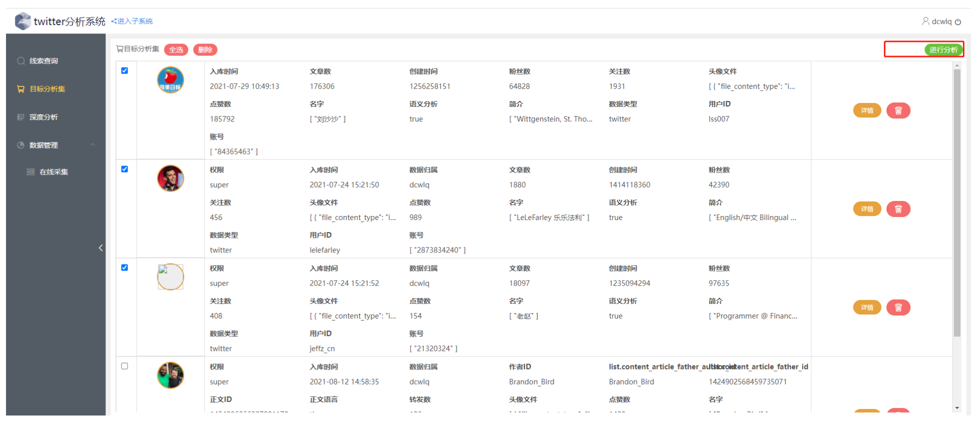This screenshot has height=425, width=980.
Task: Click the scrollbar up arrow
Action: coord(957,65)
